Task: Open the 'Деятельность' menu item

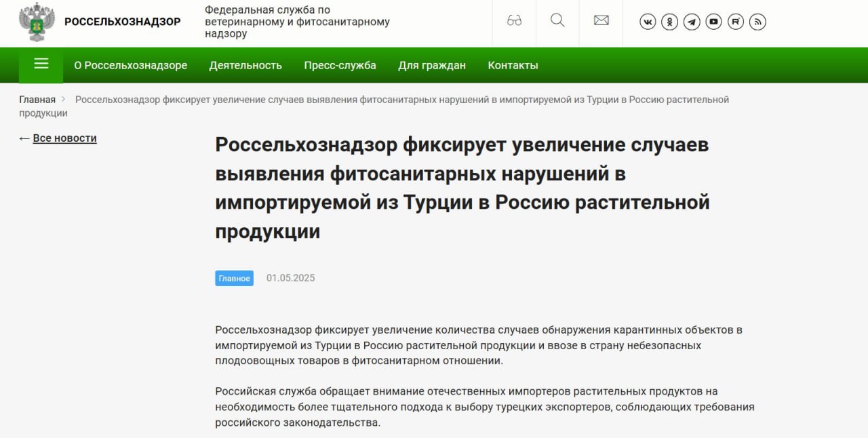Action: 245,66
